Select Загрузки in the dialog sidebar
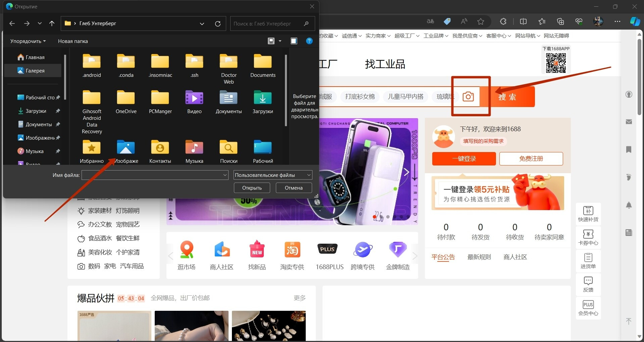 33,111
